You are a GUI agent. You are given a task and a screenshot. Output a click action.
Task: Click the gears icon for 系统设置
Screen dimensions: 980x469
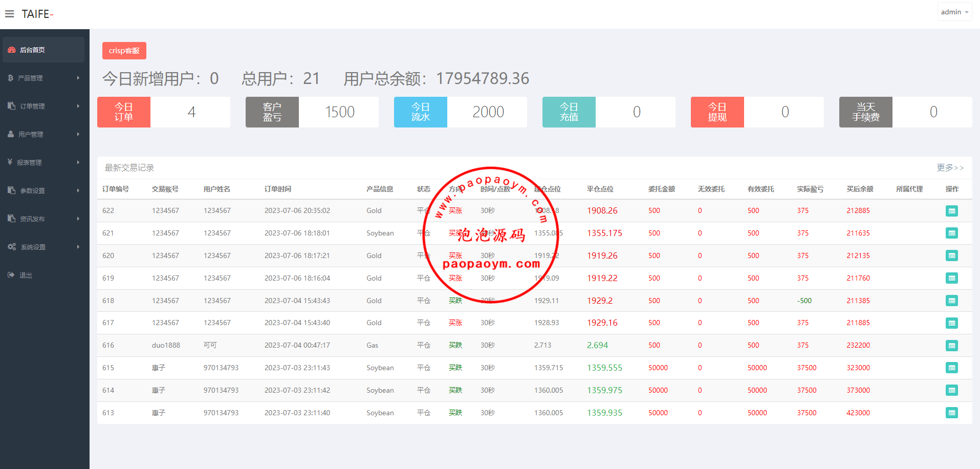click(12, 247)
